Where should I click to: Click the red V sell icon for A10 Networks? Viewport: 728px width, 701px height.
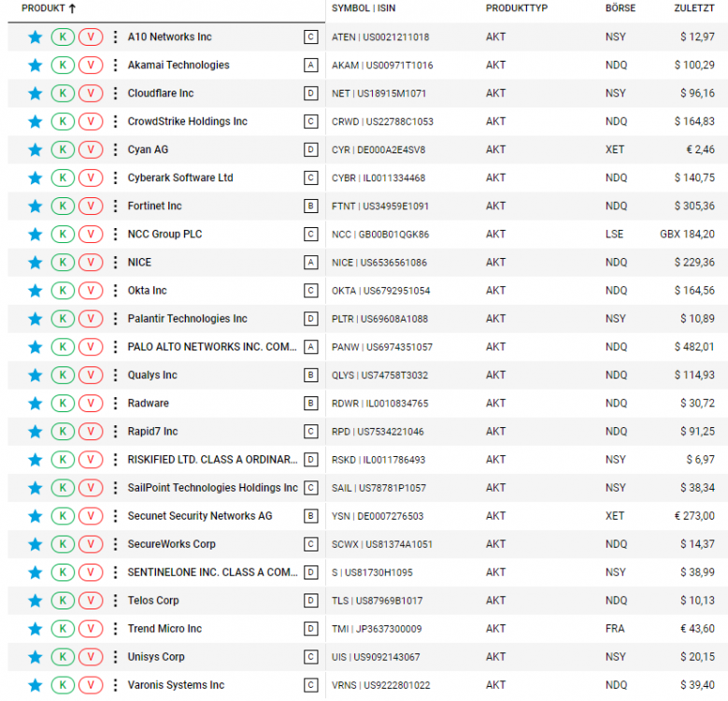[x=91, y=37]
